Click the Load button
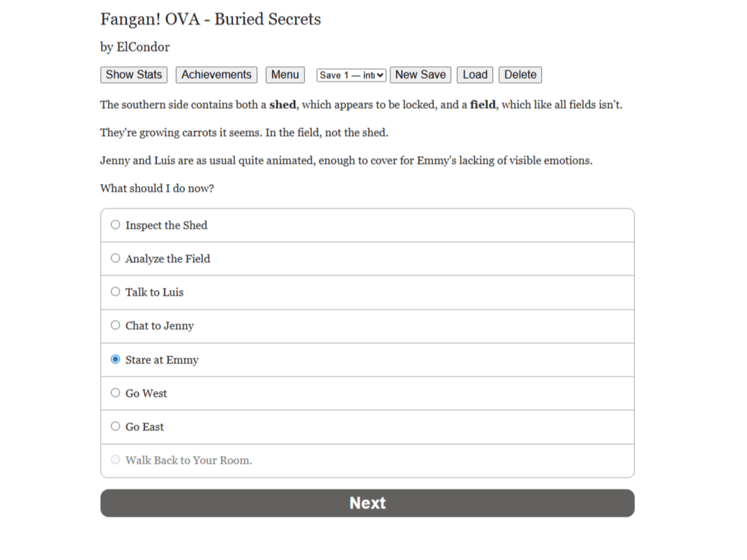Image resolution: width=747 pixels, height=560 pixels. pos(475,75)
